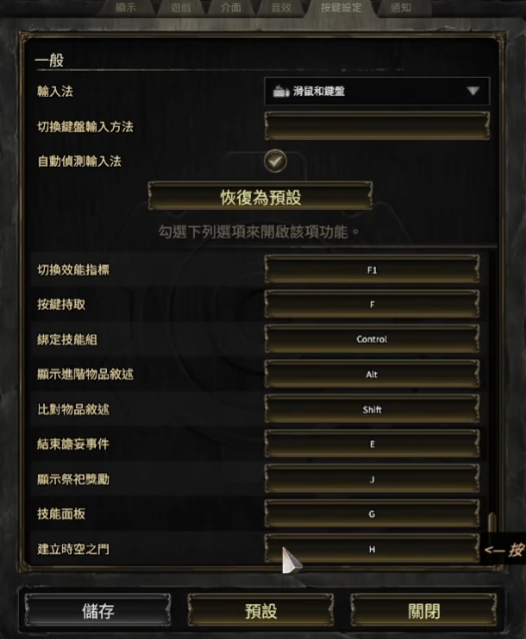Click the 預設 button at bottom
The image size is (526, 639).
click(x=261, y=610)
